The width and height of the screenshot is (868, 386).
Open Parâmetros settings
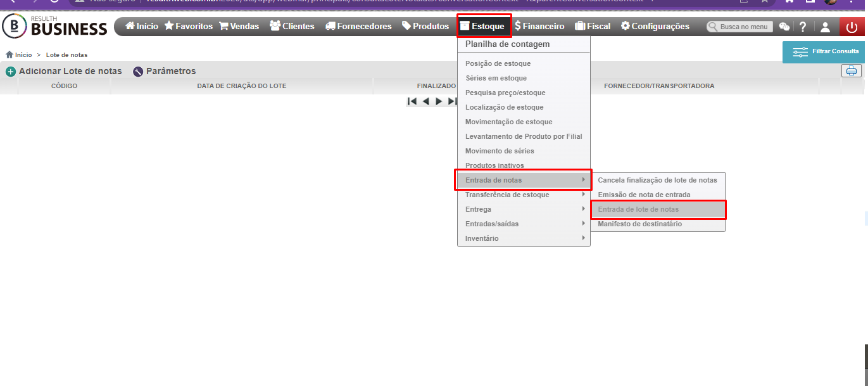165,72
